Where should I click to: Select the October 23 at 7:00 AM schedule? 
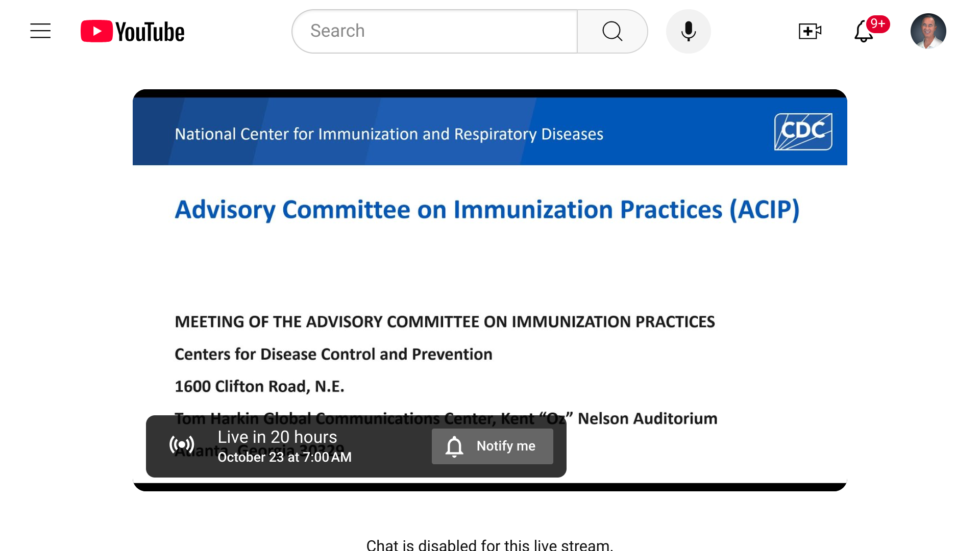pos(284,457)
